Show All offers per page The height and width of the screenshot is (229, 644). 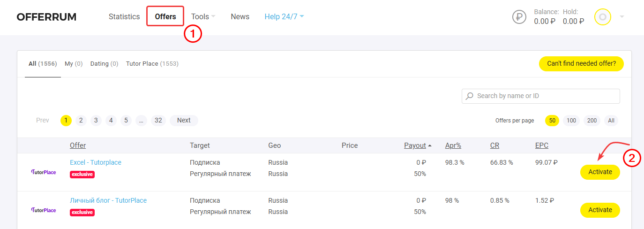(x=611, y=121)
